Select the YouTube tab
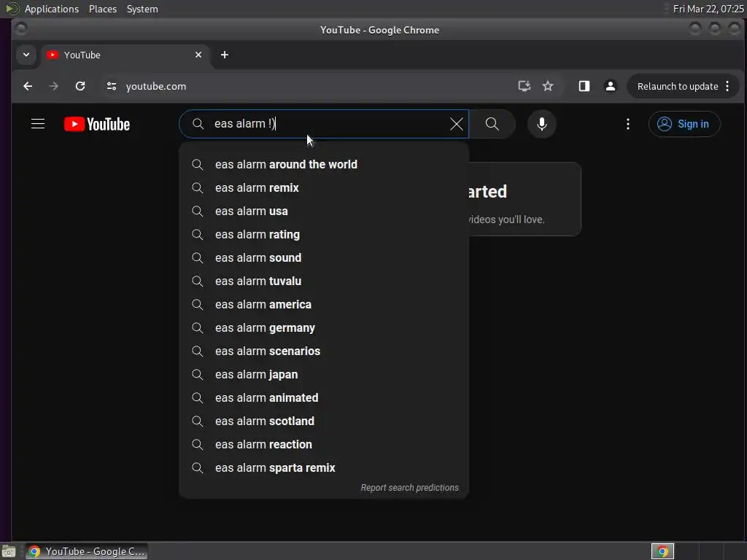Image resolution: width=747 pixels, height=560 pixels. pos(124,55)
